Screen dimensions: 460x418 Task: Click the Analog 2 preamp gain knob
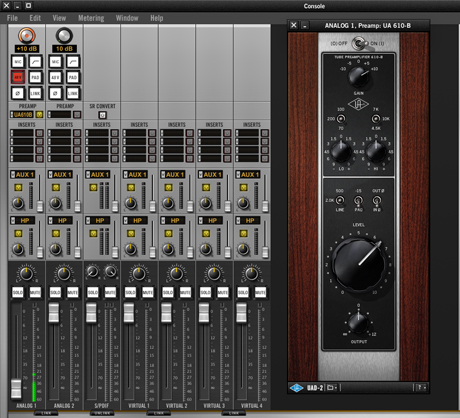pyautogui.click(x=64, y=36)
